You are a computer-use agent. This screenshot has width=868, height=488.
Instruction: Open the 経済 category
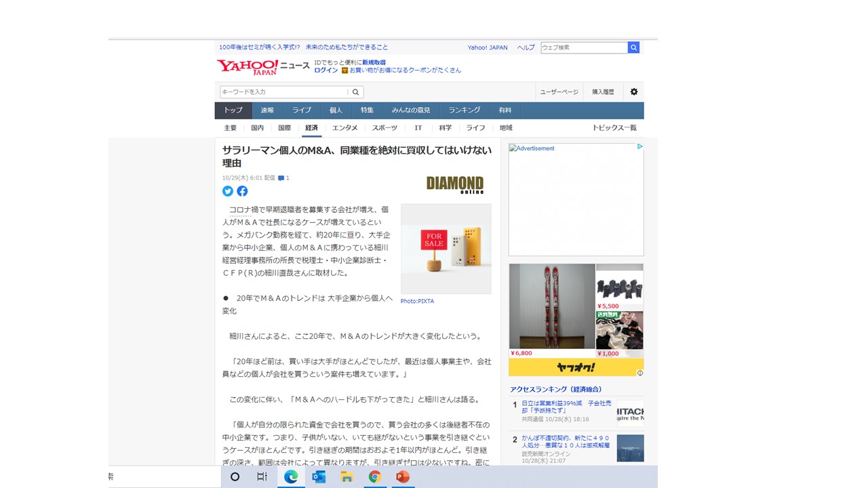(312, 128)
